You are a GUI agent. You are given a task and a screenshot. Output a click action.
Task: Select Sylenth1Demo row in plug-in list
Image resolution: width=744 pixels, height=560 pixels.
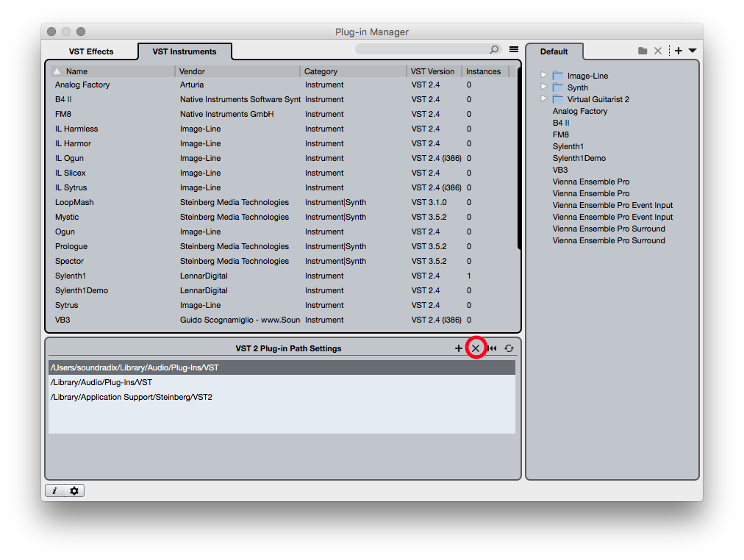(283, 291)
